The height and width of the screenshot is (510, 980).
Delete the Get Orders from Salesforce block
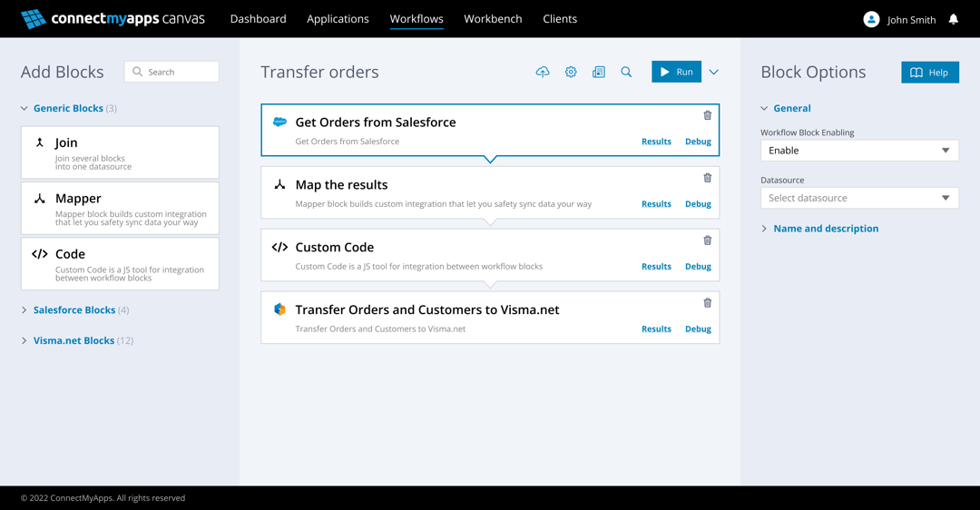click(x=708, y=115)
